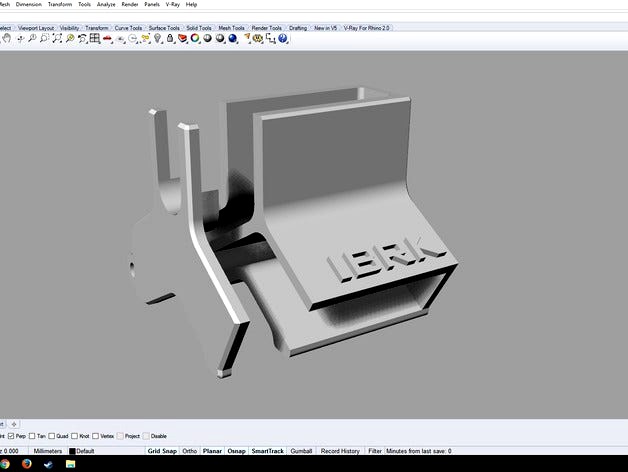Screen dimensions: 628x472
Task: Open the Analyze menu
Action: [106, 4]
